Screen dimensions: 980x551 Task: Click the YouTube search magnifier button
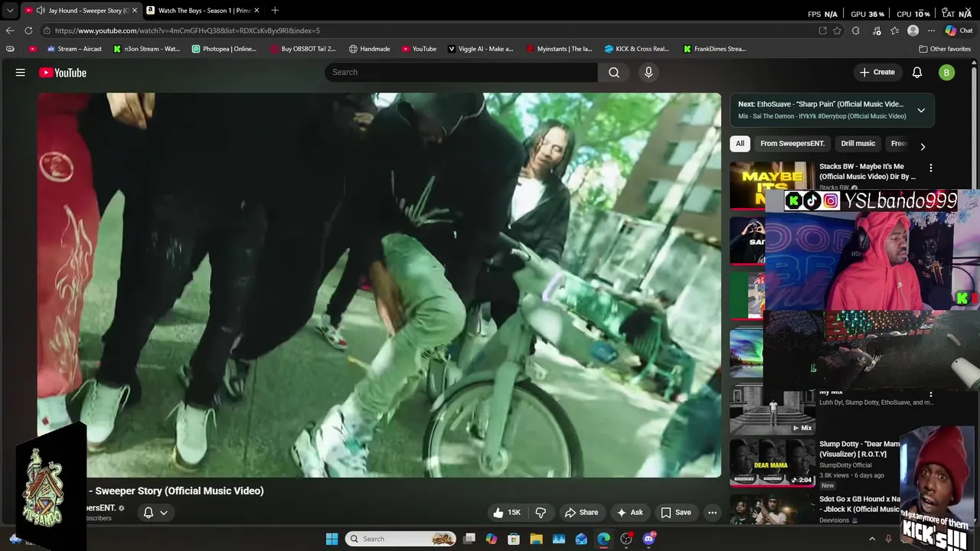614,72
